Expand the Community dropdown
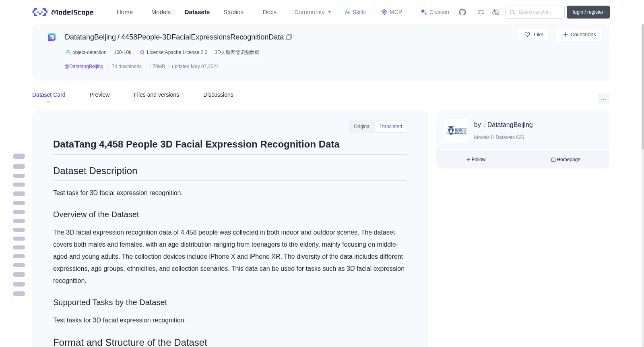 (313, 12)
